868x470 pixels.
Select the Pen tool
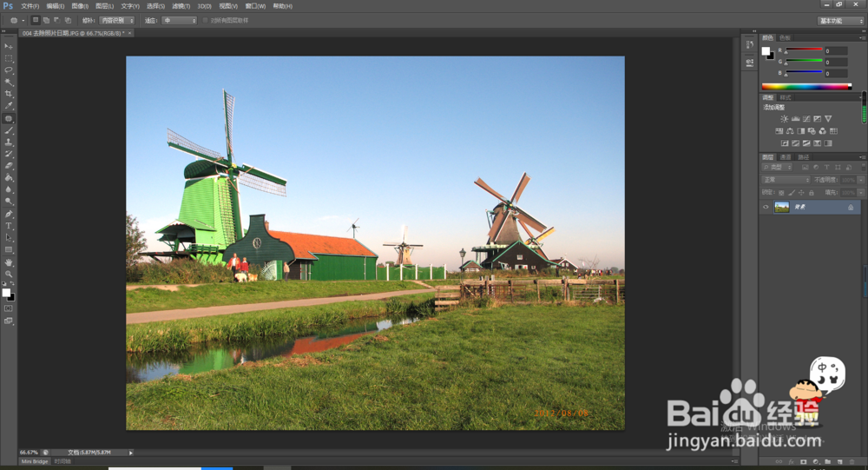click(9, 214)
